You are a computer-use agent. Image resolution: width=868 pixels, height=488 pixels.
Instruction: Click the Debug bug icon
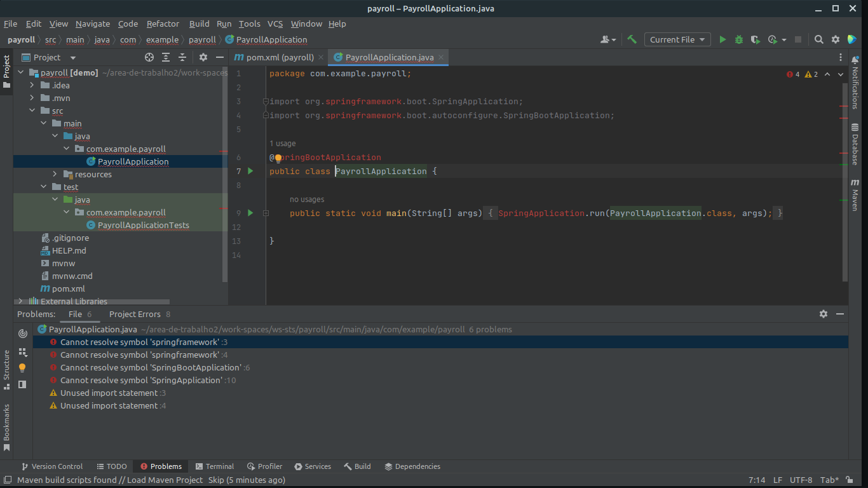(x=738, y=39)
